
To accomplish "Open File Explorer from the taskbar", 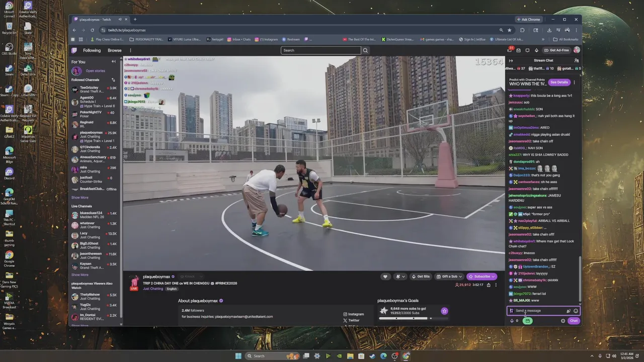I will (x=350, y=356).
